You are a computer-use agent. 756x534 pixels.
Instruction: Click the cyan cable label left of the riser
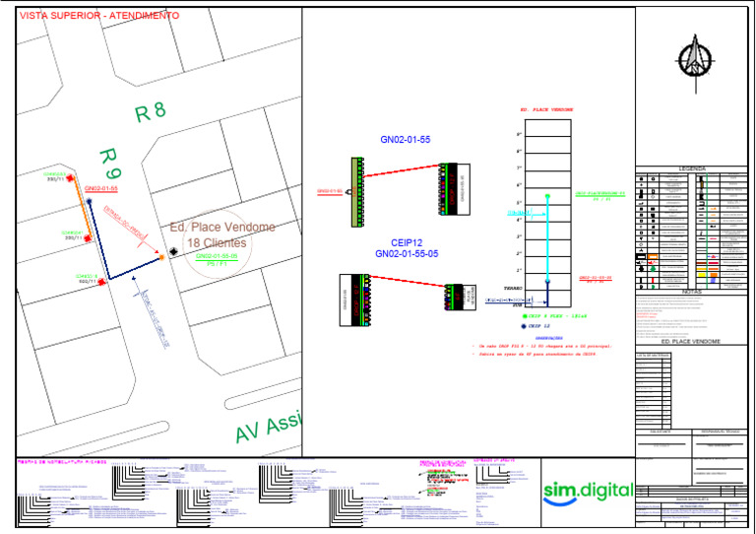[520, 213]
